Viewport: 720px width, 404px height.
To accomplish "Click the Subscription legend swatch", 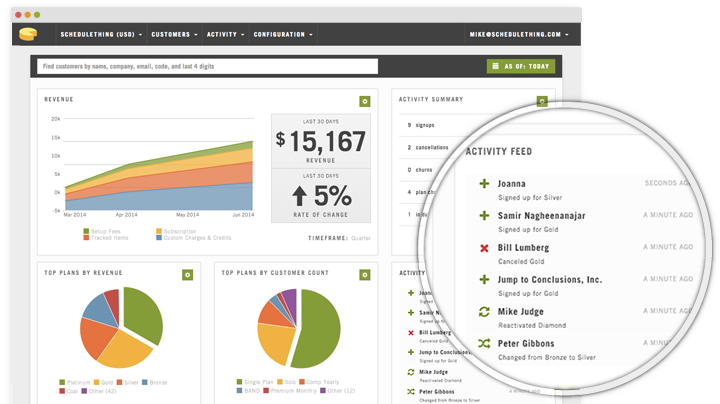I will [159, 231].
